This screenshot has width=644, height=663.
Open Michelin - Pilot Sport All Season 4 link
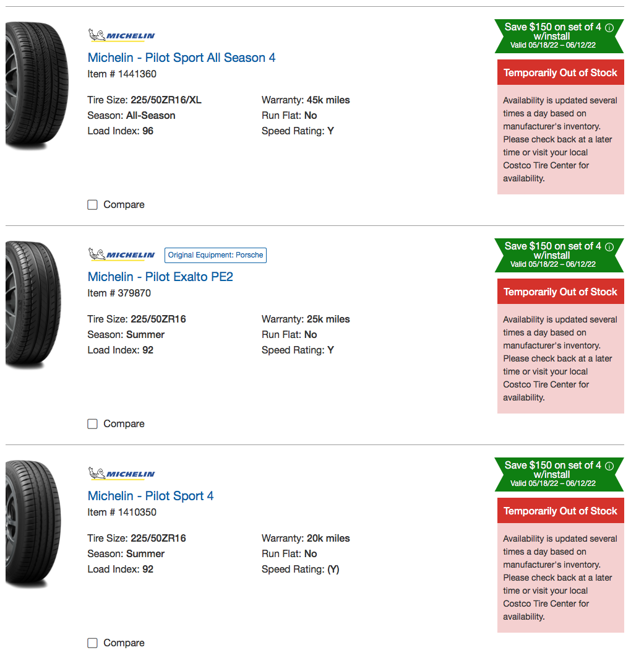point(181,58)
